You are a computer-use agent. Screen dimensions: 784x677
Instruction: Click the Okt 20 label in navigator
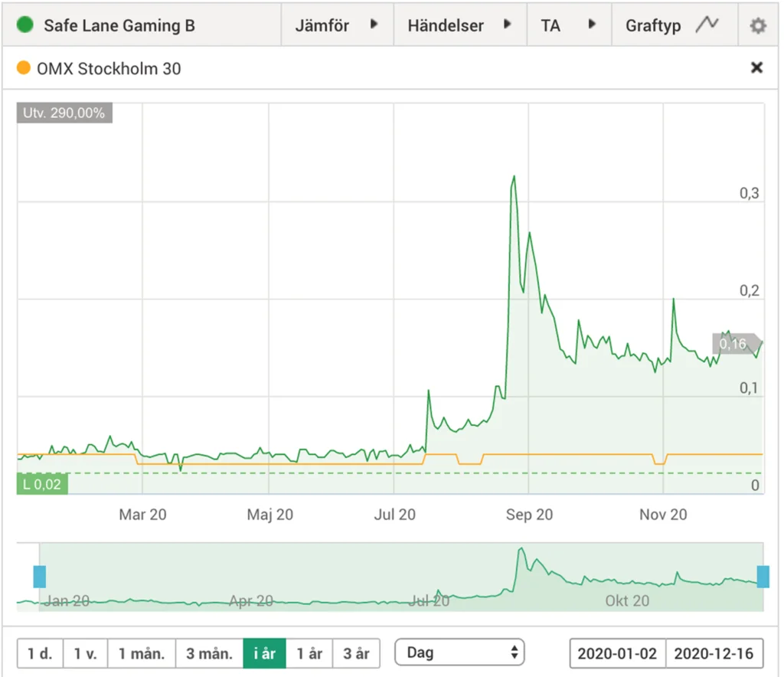[x=627, y=600]
